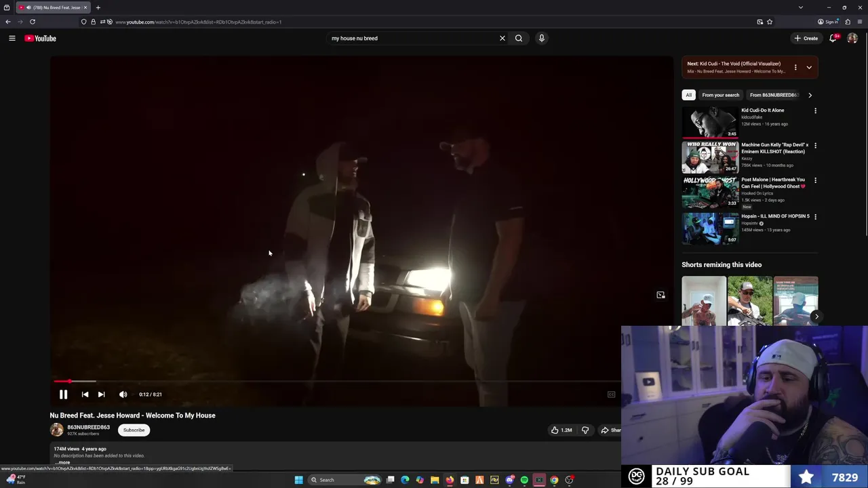Viewport: 868px width, 488px height.
Task: Open options for 'Kid Cudi-Do It Alone'
Action: pos(815,110)
